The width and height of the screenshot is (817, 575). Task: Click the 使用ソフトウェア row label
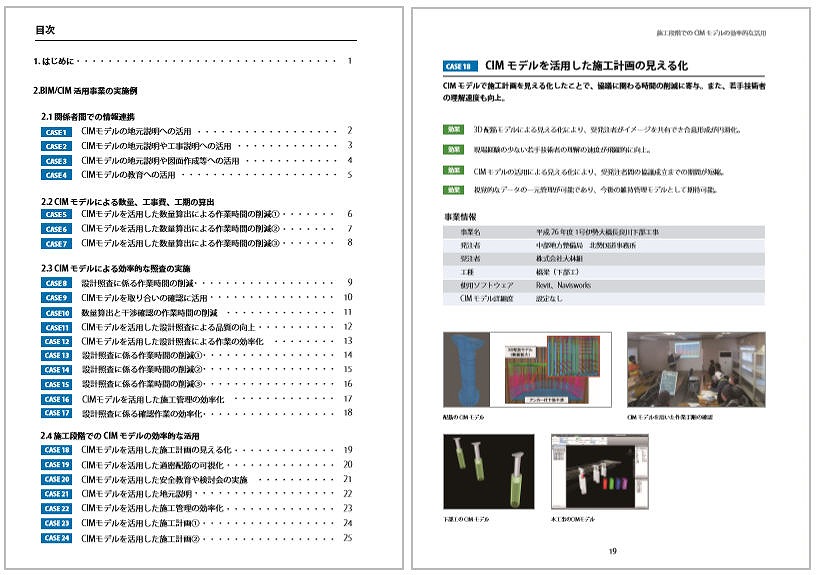(487, 285)
